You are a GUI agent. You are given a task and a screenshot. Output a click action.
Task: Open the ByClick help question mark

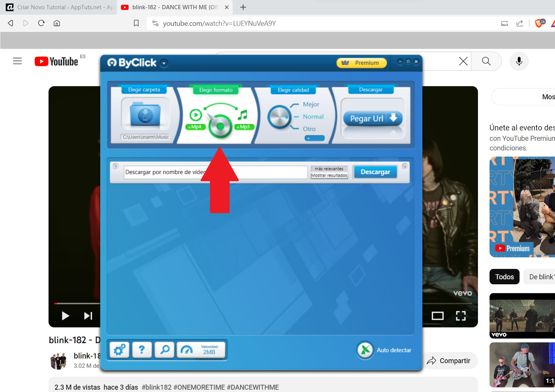(142, 350)
